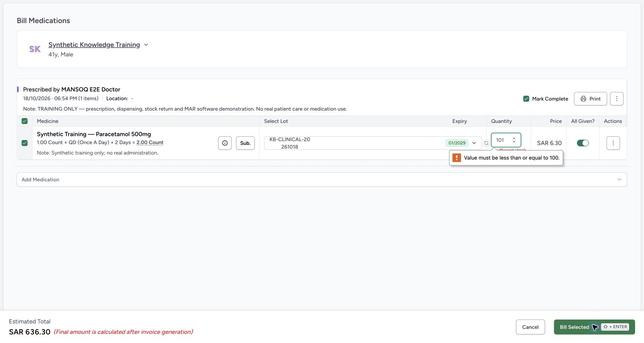This screenshot has height=343, width=644.
Task: Click the Print button
Action: point(590,99)
